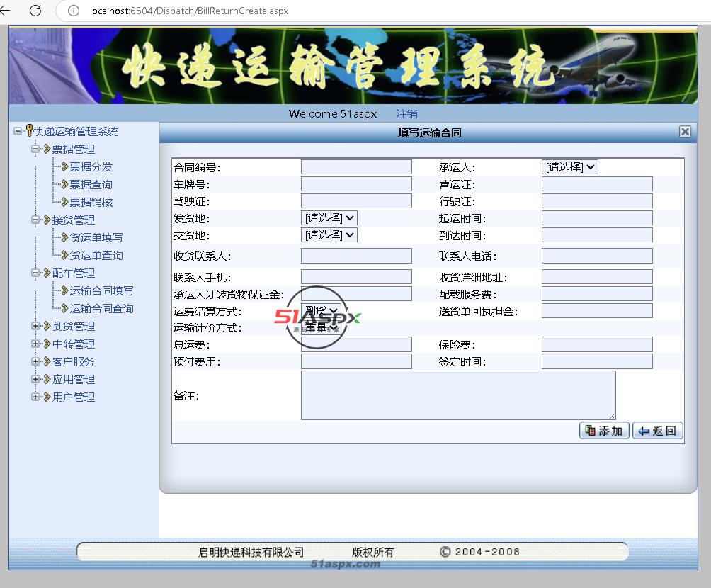This screenshot has height=588, width=711.
Task: Click the address bar URL
Action: click(188, 11)
